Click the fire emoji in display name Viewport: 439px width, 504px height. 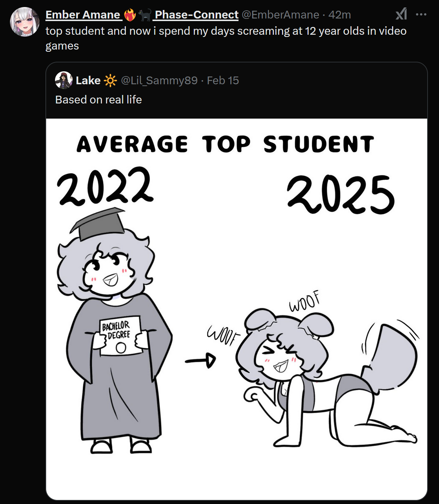(x=130, y=15)
